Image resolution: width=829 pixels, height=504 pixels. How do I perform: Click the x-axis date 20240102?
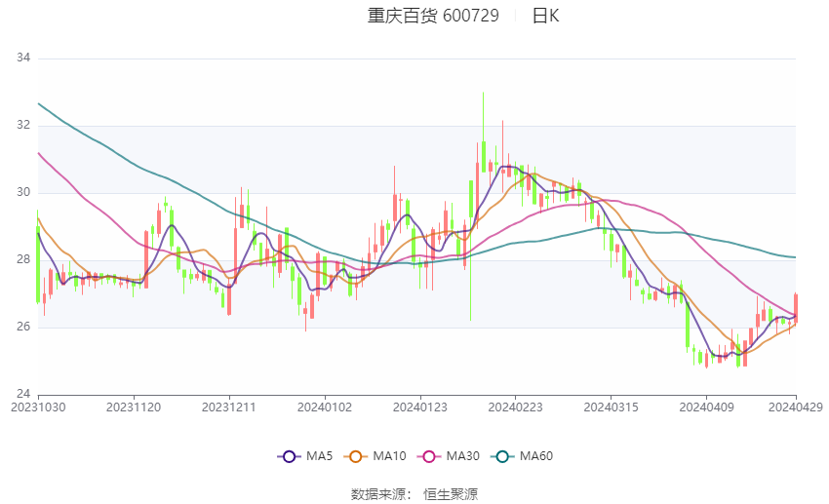(x=325, y=407)
